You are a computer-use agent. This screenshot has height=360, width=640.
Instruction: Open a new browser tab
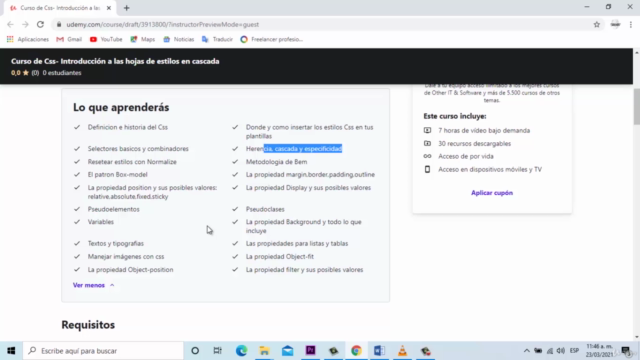pyautogui.click(x=127, y=8)
